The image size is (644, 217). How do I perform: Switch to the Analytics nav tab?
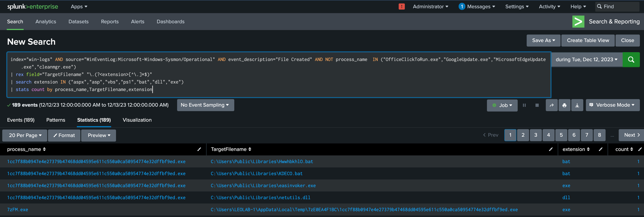coord(46,22)
